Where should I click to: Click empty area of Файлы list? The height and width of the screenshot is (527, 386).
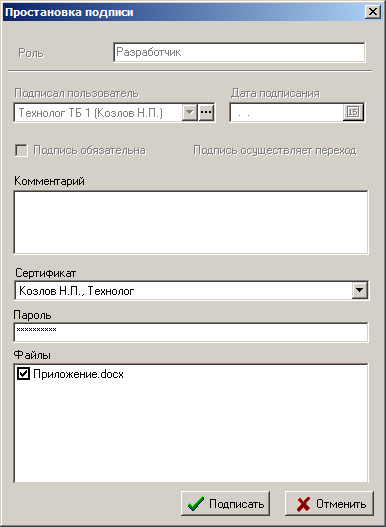point(191,434)
